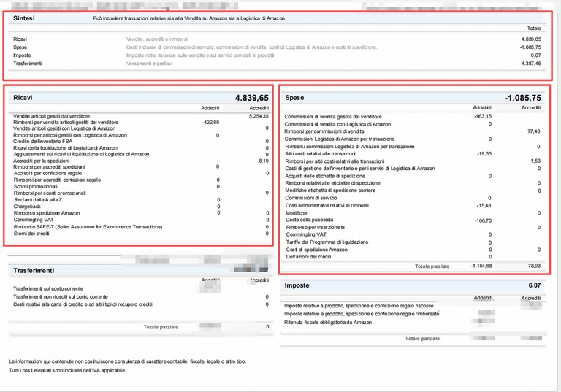Click the 5.254,35 credit value
The width and height of the screenshot is (561, 392).
[259, 116]
